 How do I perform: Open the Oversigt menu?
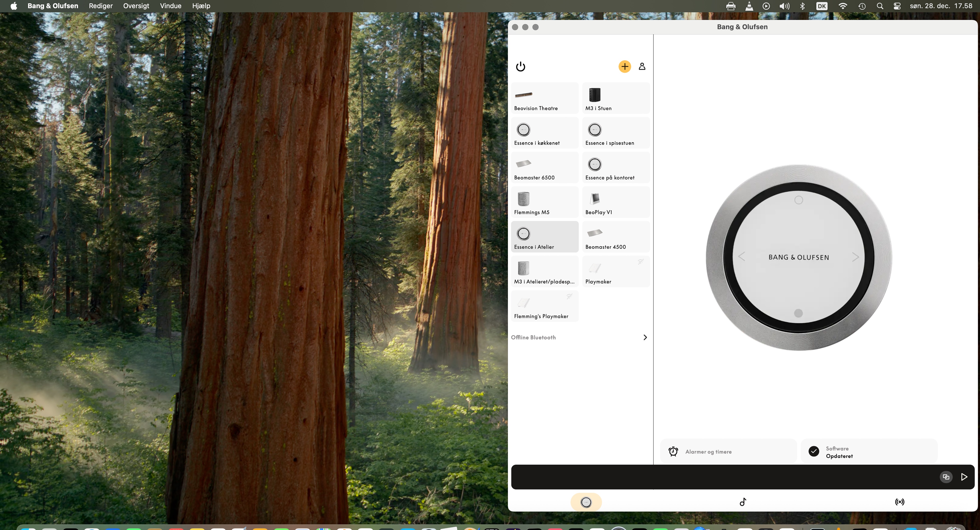click(x=136, y=6)
